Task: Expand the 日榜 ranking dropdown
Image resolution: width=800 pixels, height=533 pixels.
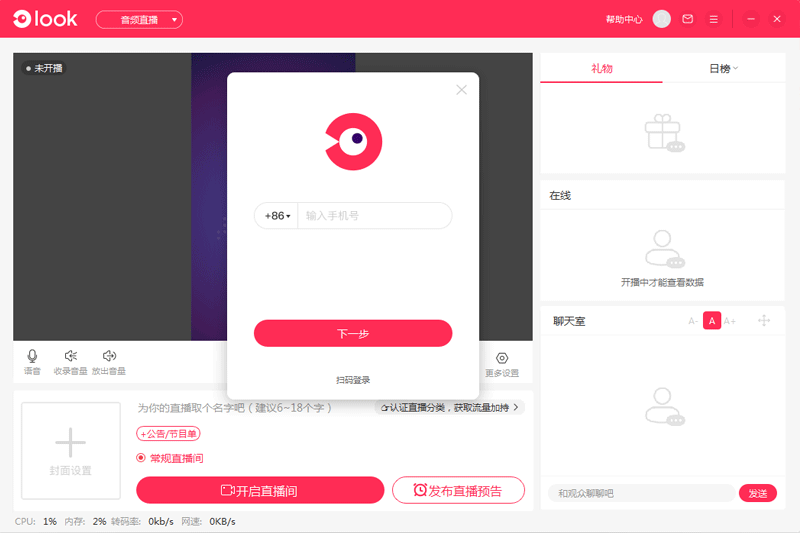Action: pyautogui.click(x=723, y=69)
